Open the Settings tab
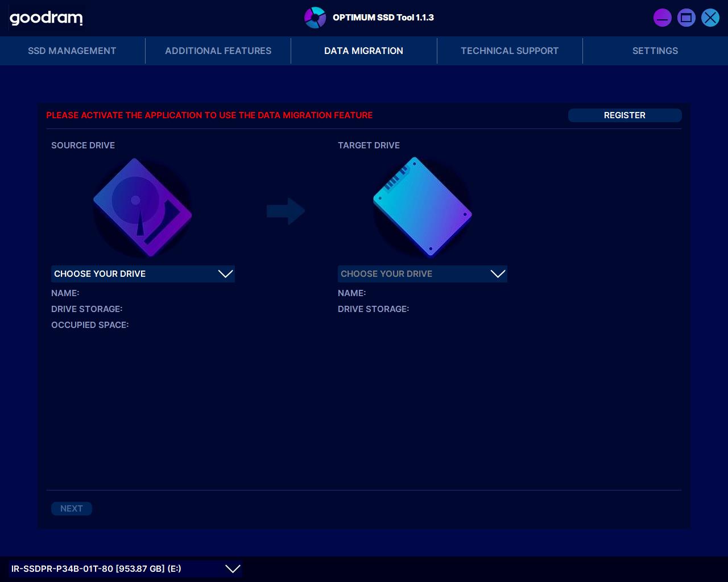Image resolution: width=728 pixels, height=582 pixels. (655, 51)
